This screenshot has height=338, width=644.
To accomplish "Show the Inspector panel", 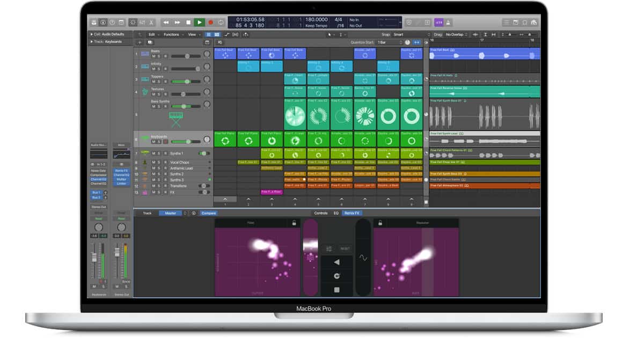I will 103,23.
